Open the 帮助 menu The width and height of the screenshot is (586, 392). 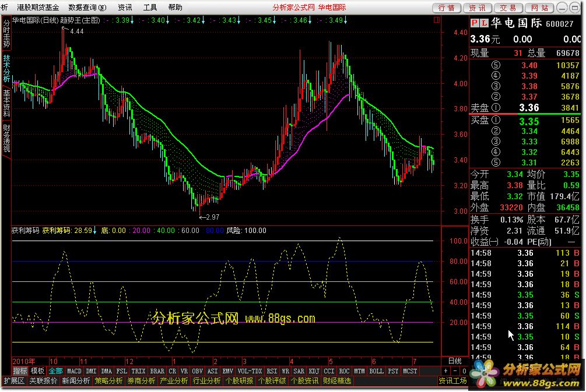(175, 7)
